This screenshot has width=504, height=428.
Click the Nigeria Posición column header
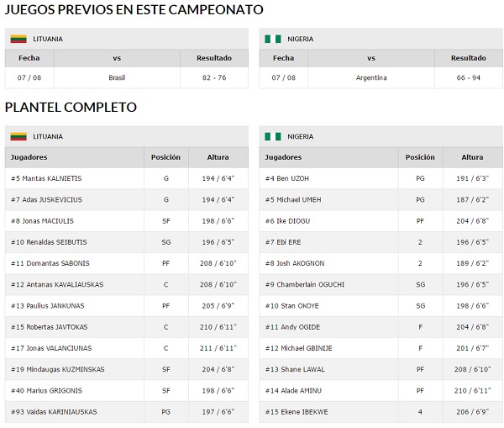point(420,157)
